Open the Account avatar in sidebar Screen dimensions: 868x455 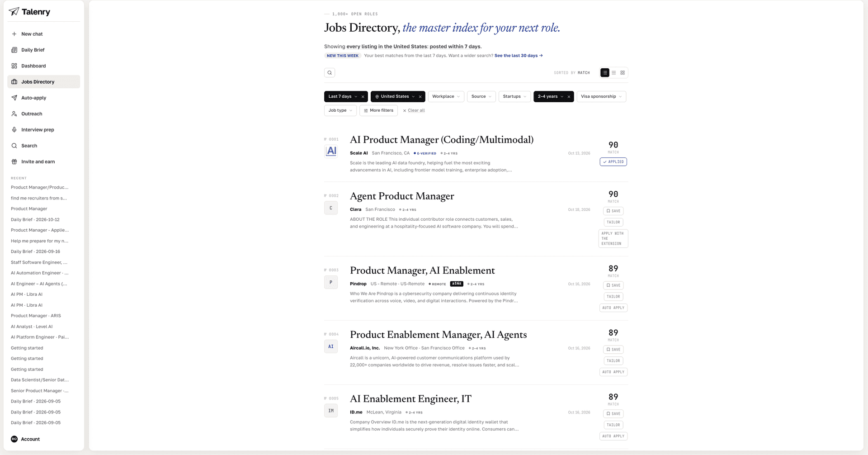click(x=14, y=439)
